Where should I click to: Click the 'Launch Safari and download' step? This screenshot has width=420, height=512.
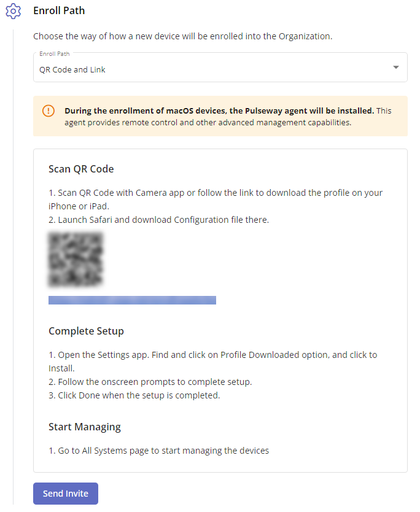coord(158,220)
